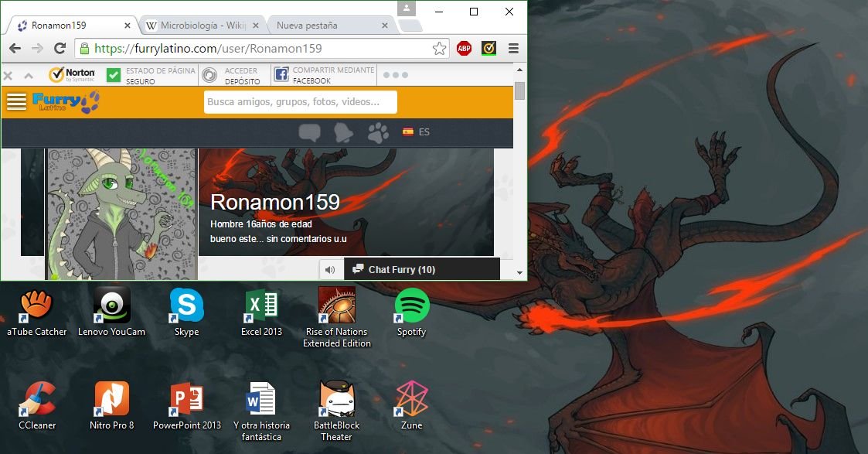The image size is (868, 454).
Task: Click the Ronamon159 profile name
Action: (x=275, y=202)
